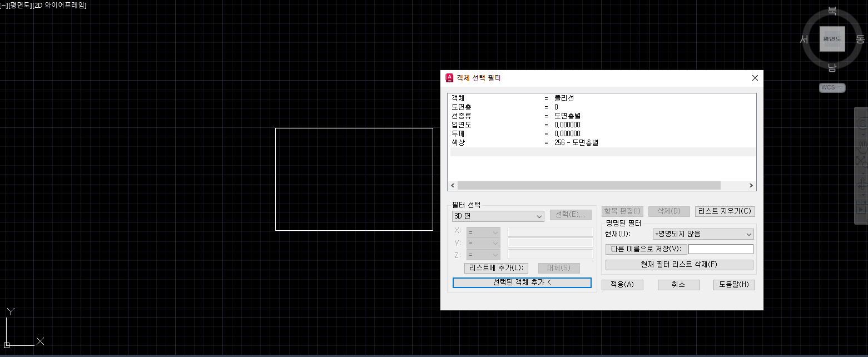Open the steering wheel on navigation bar

coord(862,122)
